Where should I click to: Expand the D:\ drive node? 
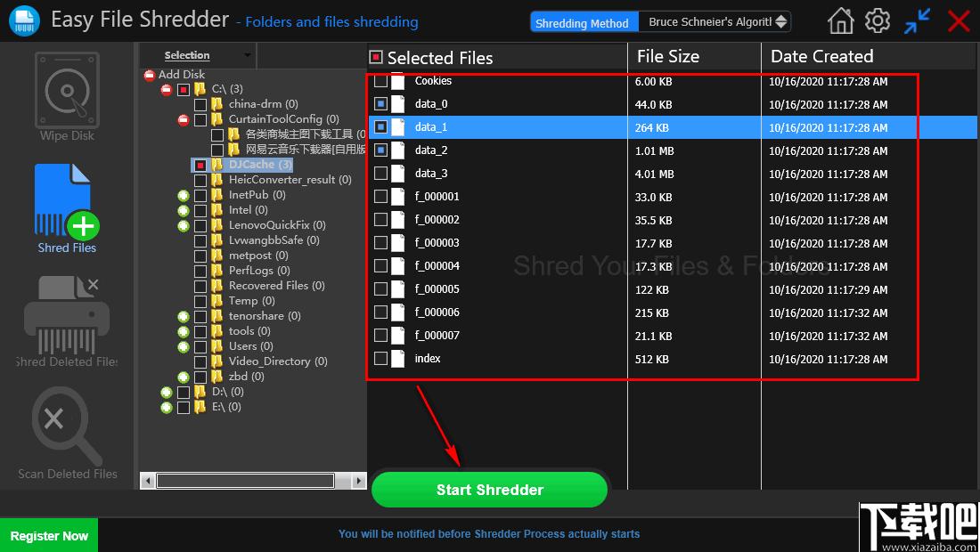167,392
